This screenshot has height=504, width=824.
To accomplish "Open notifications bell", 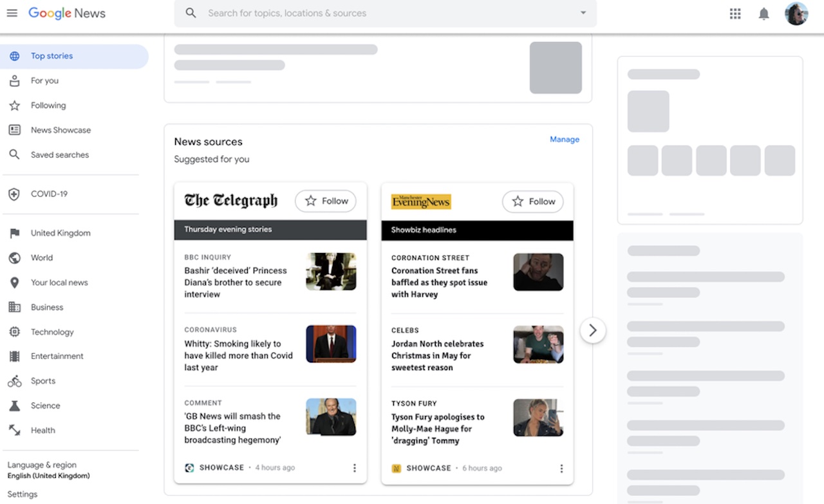I will point(763,14).
